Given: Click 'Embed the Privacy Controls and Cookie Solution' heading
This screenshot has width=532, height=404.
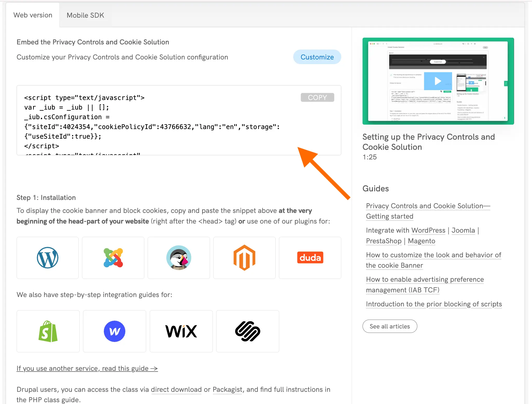Looking at the screenshot, I should coord(93,42).
